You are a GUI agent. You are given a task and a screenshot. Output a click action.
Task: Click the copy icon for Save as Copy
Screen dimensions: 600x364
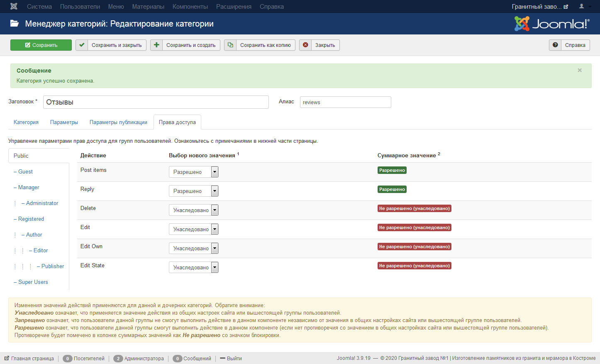click(230, 45)
